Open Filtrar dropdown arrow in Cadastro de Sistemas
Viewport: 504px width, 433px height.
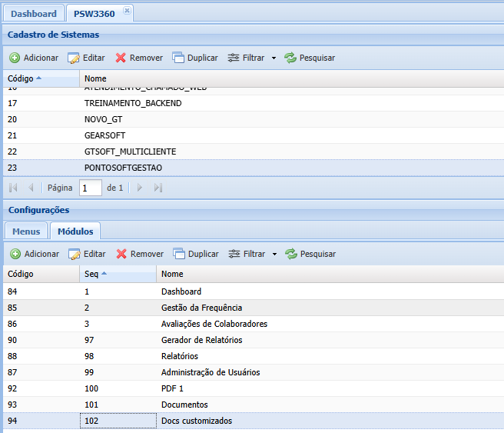click(274, 58)
